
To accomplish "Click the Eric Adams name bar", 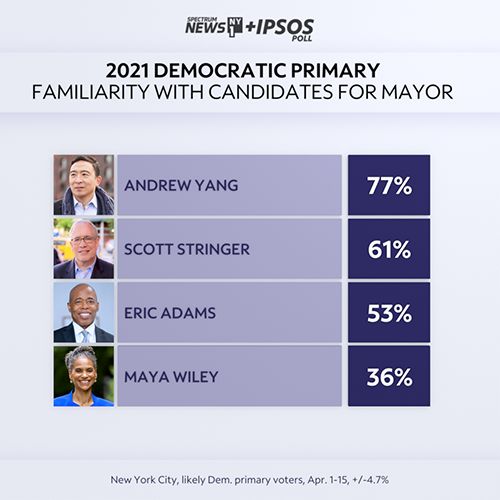I will [229, 312].
